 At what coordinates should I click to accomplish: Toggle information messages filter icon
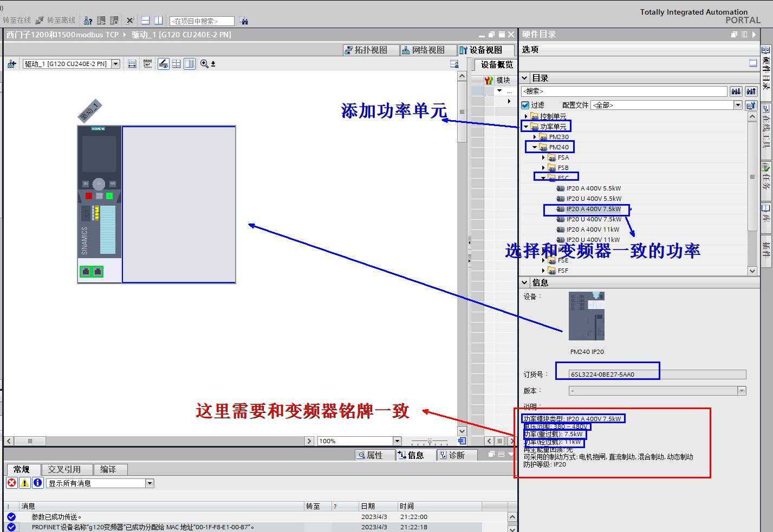(37, 483)
